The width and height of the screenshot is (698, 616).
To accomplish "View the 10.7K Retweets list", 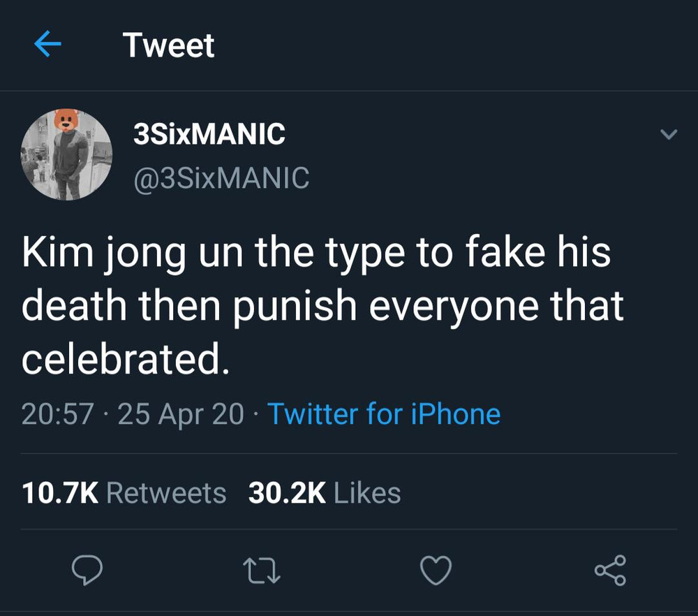I will pyautogui.click(x=124, y=493).
